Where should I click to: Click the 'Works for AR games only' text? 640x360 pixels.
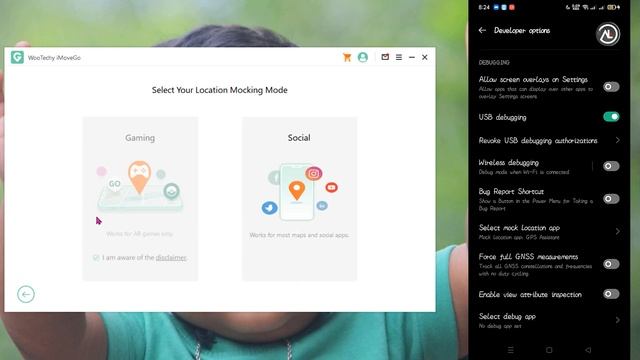coord(140,234)
